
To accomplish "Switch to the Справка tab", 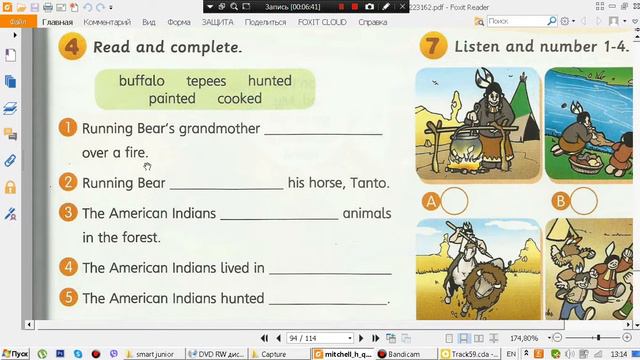I will (x=373, y=22).
